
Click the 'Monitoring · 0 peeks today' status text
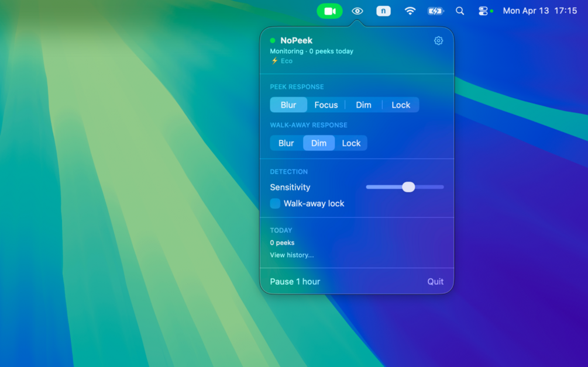[x=312, y=51]
